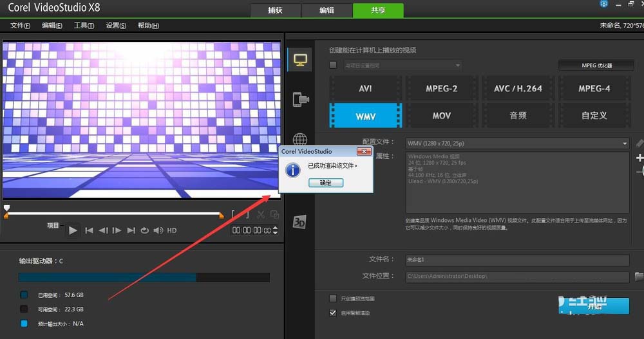
Task: Open the MPEG 优化器 button
Action: [596, 65]
